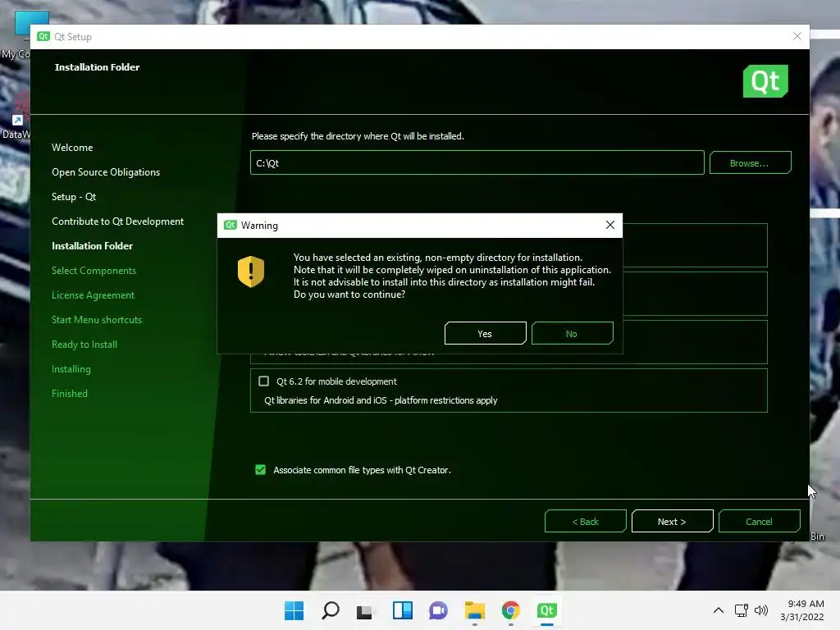Click the Qt logo in the installer header
Screen dimensions: 840x630
coord(765,81)
